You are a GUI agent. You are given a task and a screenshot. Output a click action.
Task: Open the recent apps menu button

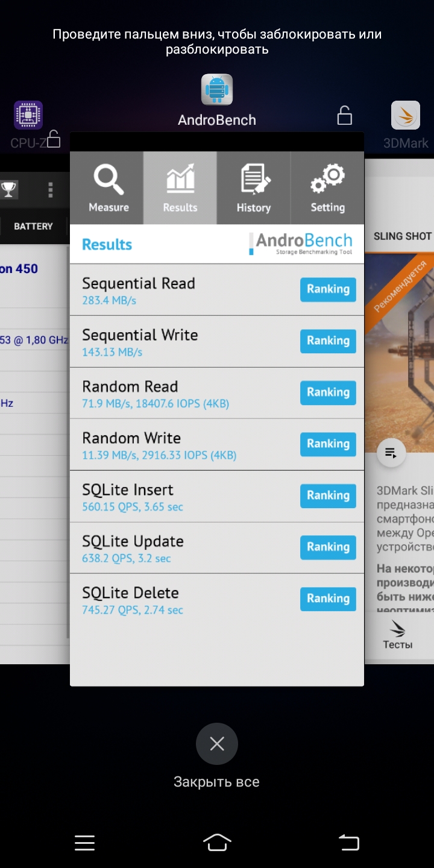click(x=84, y=843)
